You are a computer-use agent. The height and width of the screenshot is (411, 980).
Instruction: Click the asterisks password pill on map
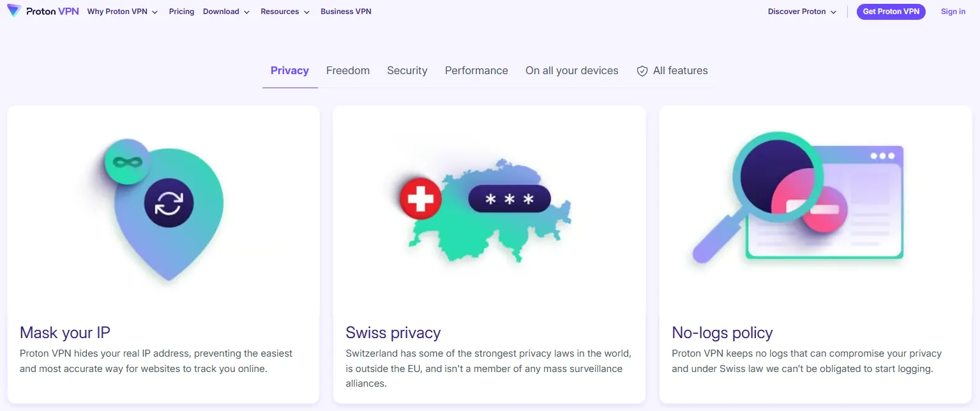509,199
